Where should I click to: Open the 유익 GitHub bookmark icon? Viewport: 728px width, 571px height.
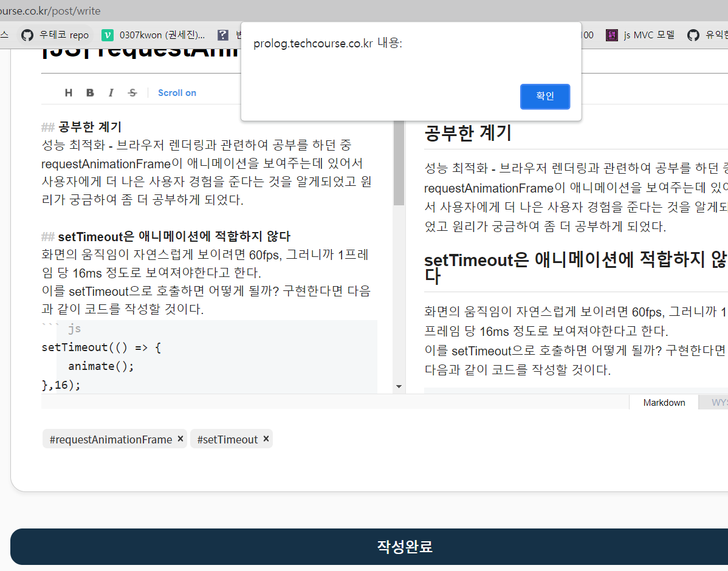point(694,35)
